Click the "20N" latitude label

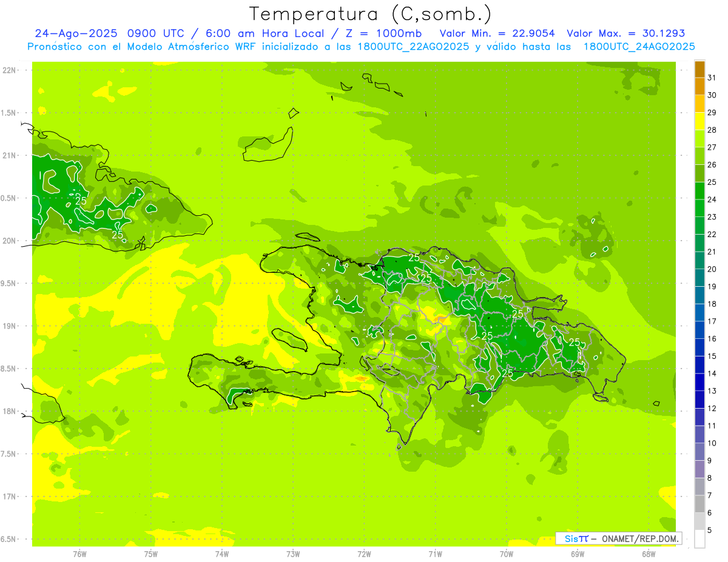9,241
